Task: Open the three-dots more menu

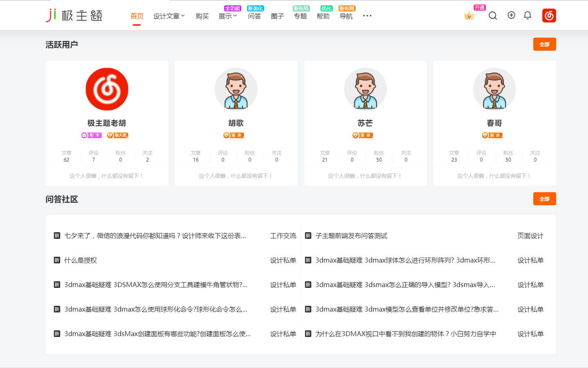Action: 367,16
